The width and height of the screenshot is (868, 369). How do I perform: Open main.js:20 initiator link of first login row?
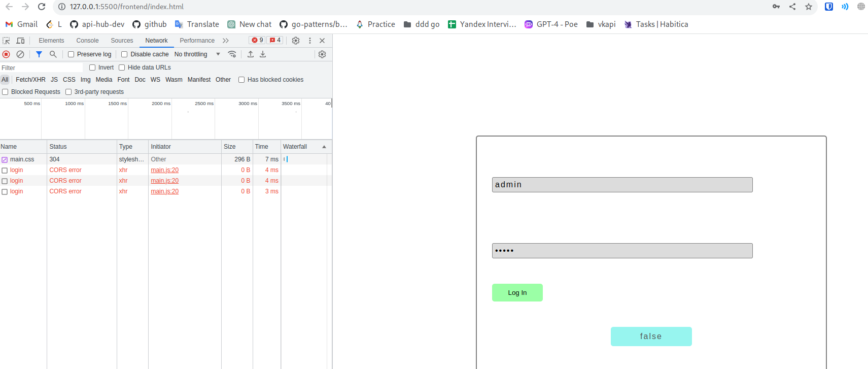click(164, 170)
